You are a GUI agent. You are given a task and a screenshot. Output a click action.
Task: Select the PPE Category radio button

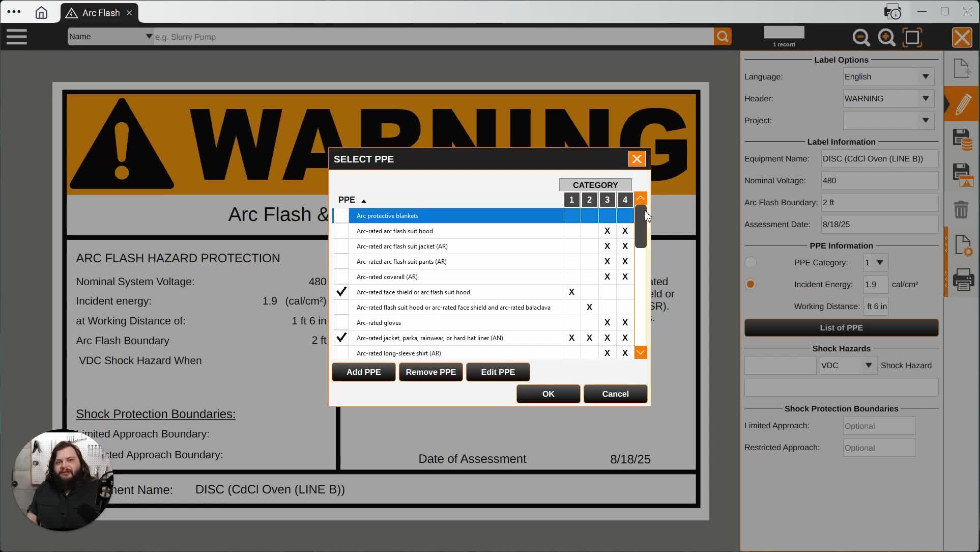click(x=751, y=263)
